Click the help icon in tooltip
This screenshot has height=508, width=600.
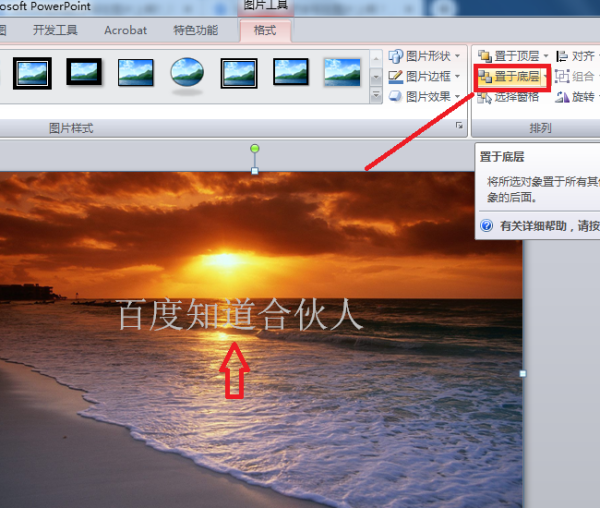486,226
